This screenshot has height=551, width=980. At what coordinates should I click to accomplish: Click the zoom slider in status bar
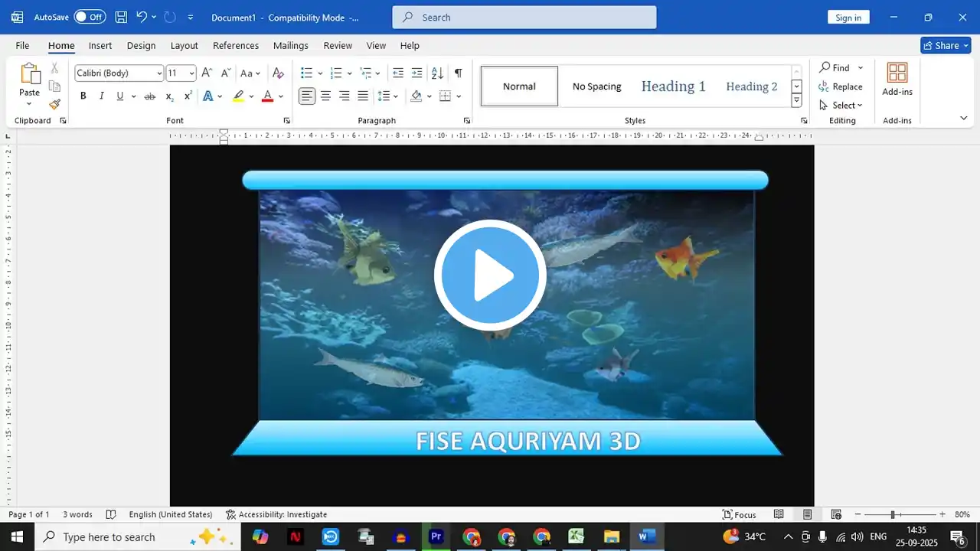pos(893,515)
